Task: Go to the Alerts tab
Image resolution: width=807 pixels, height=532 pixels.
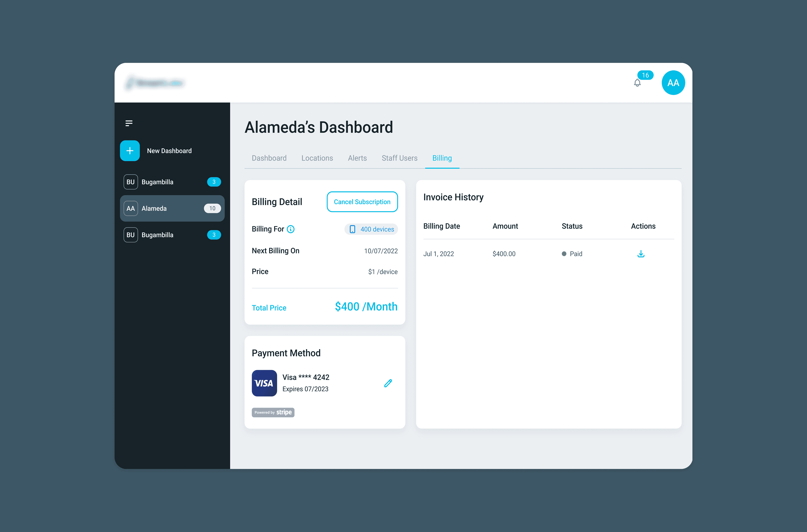Action: click(357, 158)
